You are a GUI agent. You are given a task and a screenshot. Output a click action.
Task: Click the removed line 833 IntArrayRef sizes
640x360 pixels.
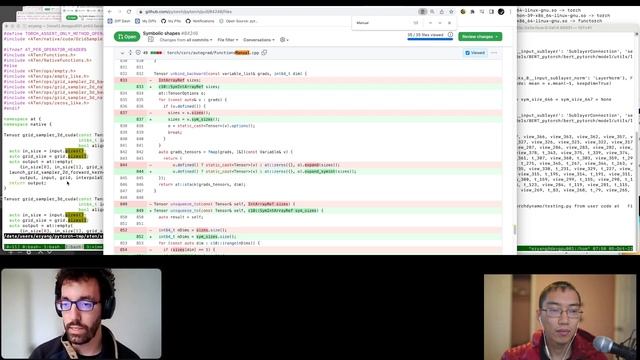coord(308,80)
